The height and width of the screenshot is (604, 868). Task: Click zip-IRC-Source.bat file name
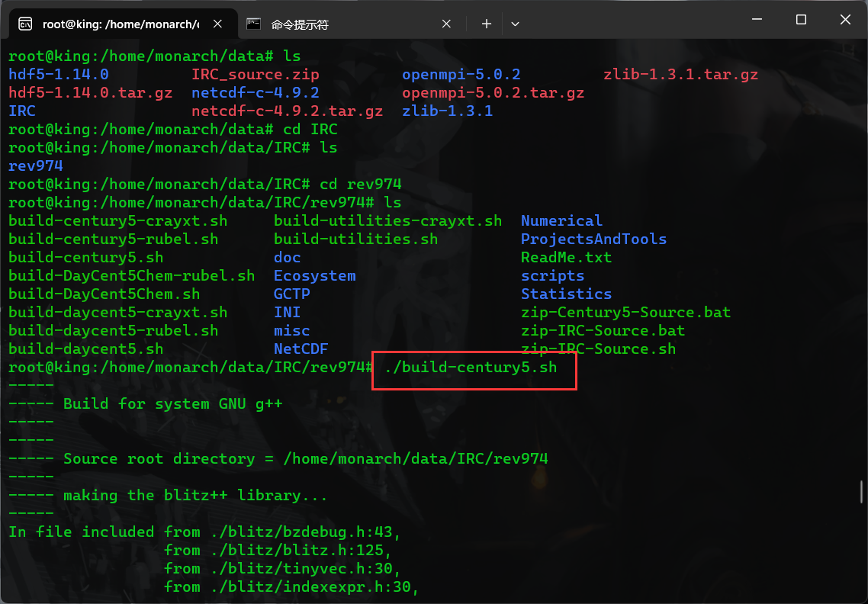click(x=603, y=330)
